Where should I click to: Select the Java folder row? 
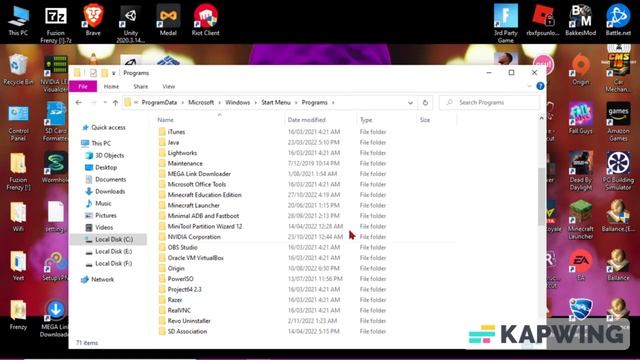pyautogui.click(x=306, y=142)
